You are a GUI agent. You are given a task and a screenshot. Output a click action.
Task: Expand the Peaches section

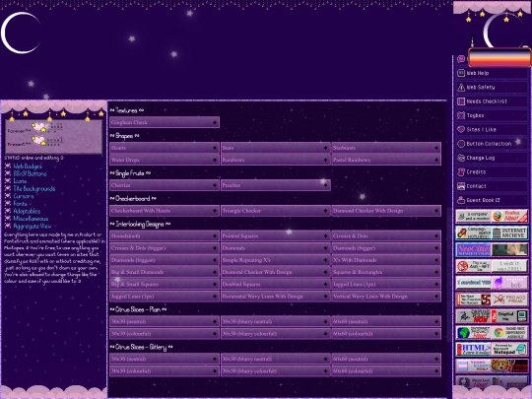(x=276, y=185)
